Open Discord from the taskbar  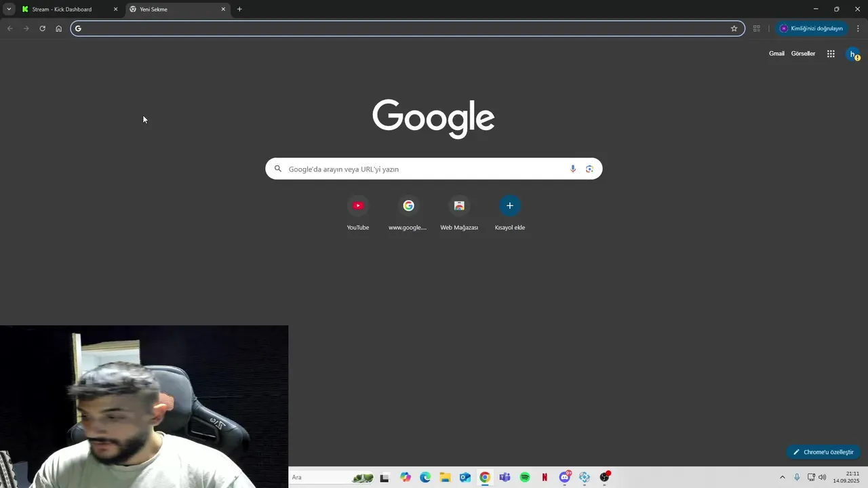click(x=565, y=477)
